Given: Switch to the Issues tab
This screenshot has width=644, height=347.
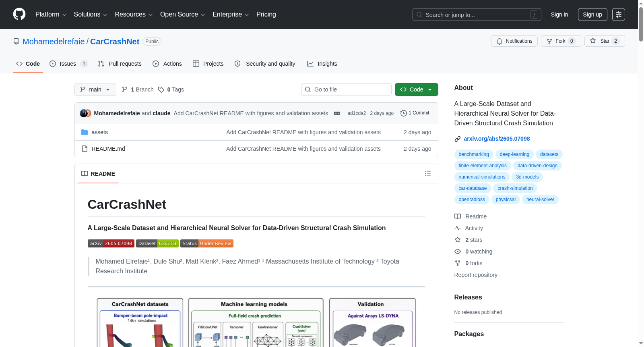Looking at the screenshot, I should (68, 64).
